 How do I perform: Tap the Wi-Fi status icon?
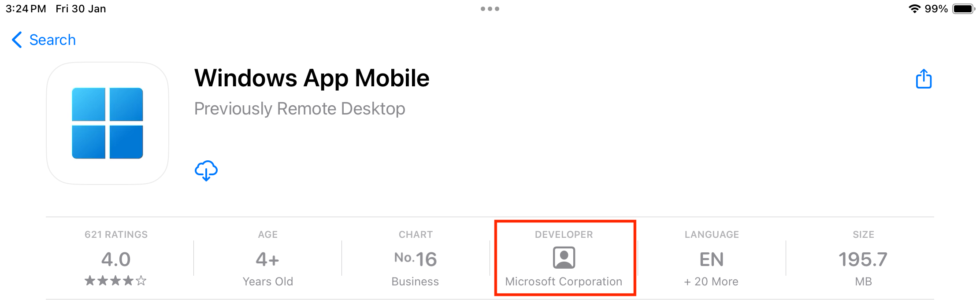pyautogui.click(x=914, y=9)
